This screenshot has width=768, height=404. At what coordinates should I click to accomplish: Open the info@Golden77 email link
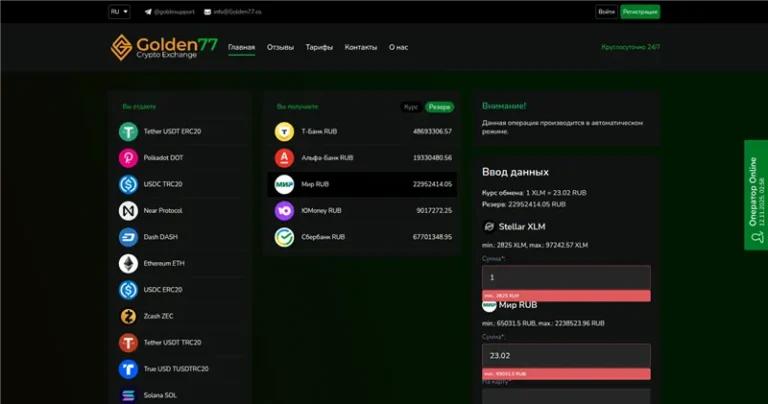pyautogui.click(x=233, y=12)
